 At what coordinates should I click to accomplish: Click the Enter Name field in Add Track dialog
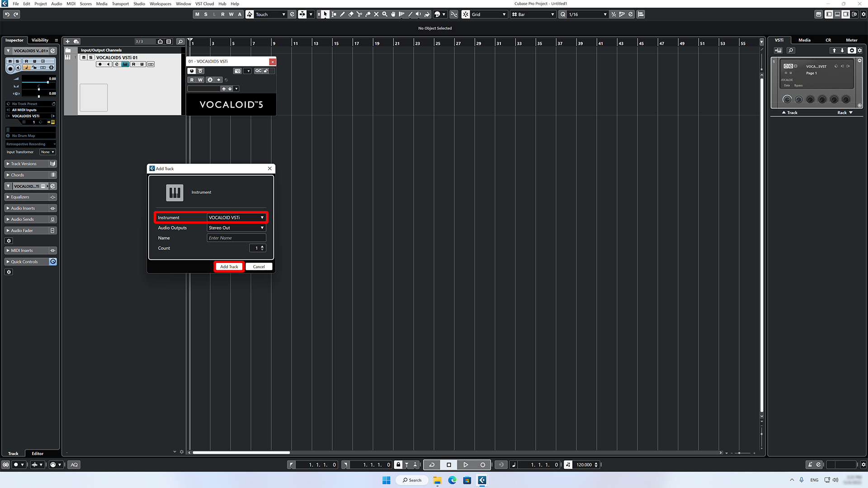click(x=236, y=238)
